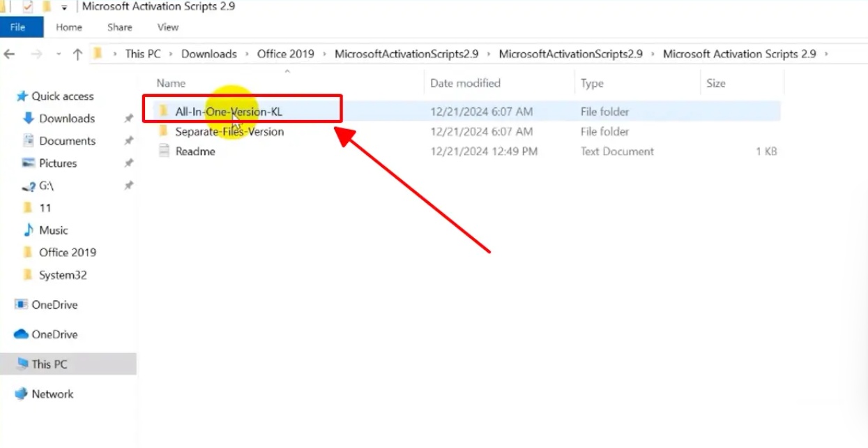Open Documents in the sidebar
The height and width of the screenshot is (448, 868).
[x=67, y=141]
